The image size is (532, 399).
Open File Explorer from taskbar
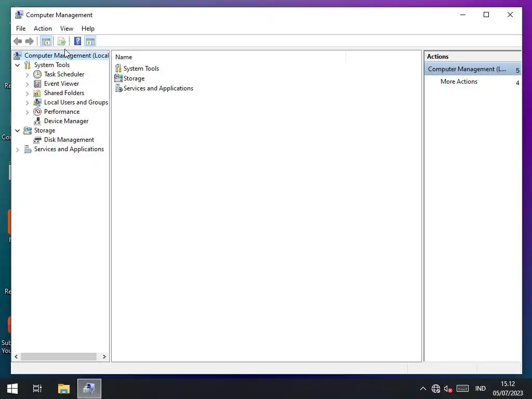tap(64, 389)
